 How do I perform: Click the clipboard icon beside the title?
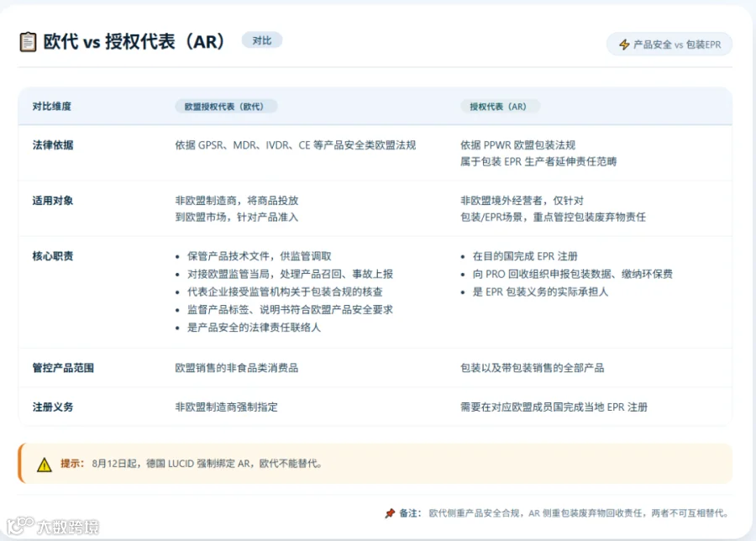pyautogui.click(x=28, y=42)
